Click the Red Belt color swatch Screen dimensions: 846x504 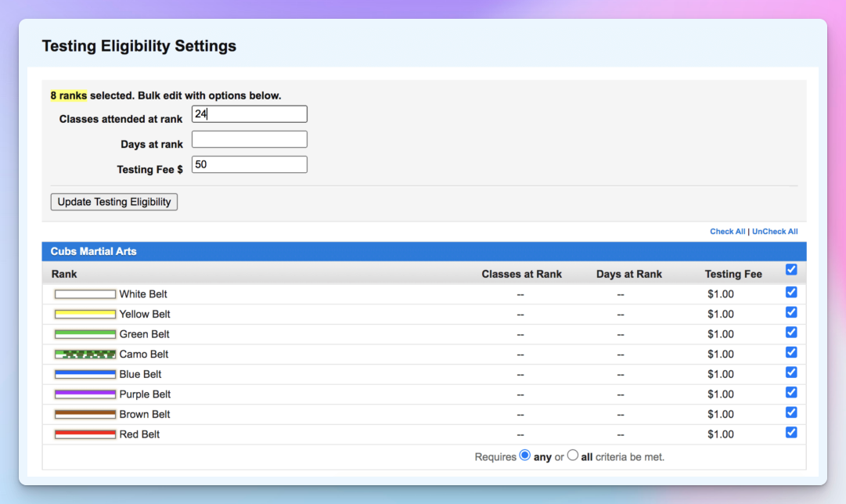pyautogui.click(x=85, y=434)
